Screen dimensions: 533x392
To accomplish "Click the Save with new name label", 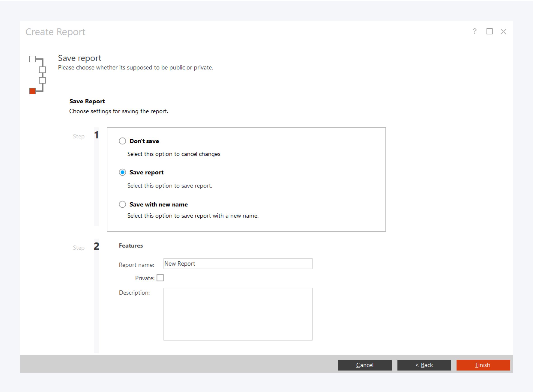I will click(x=158, y=204).
